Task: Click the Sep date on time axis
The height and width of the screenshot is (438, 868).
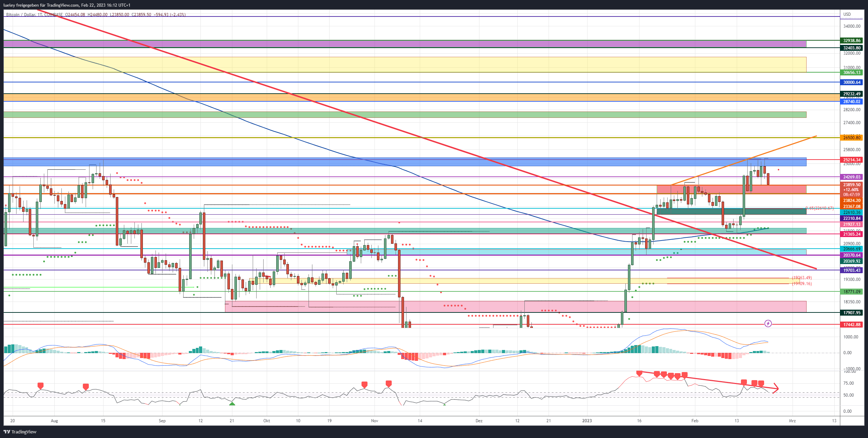Action: pos(162,420)
